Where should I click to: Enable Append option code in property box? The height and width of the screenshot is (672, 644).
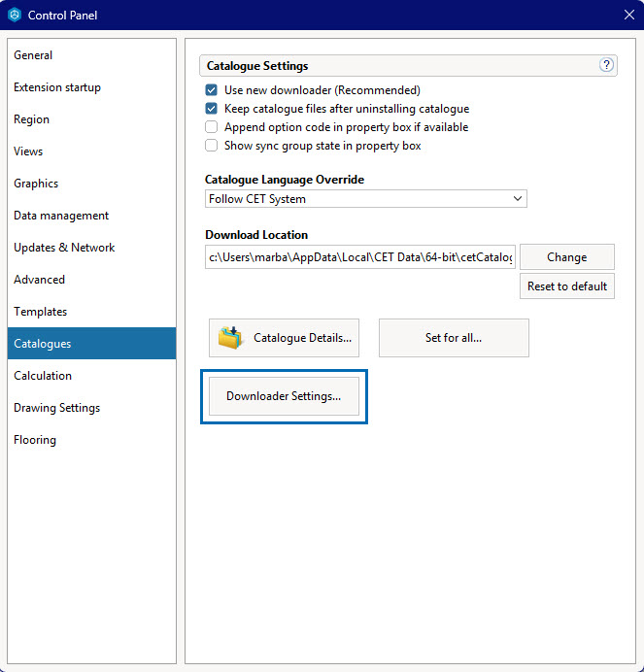[x=211, y=127]
